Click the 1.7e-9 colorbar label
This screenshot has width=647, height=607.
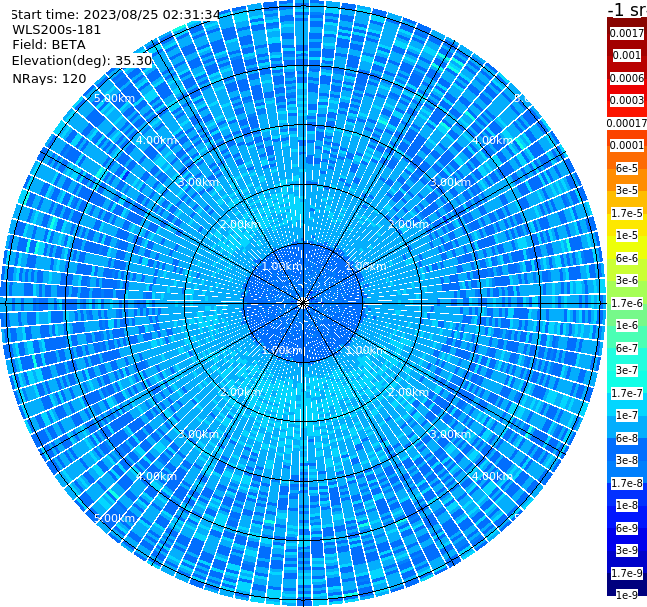pyautogui.click(x=627, y=573)
